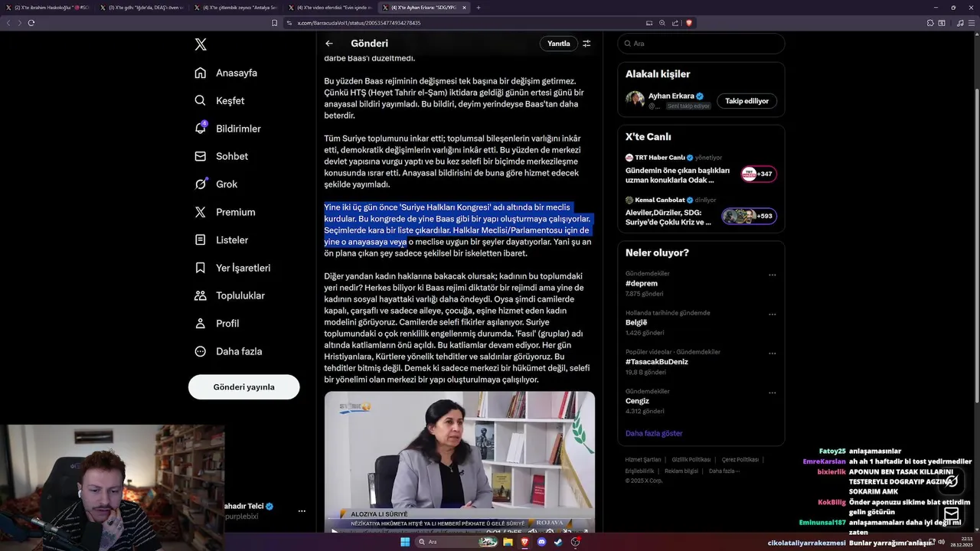Open reply sorting filter icon

pos(586,44)
